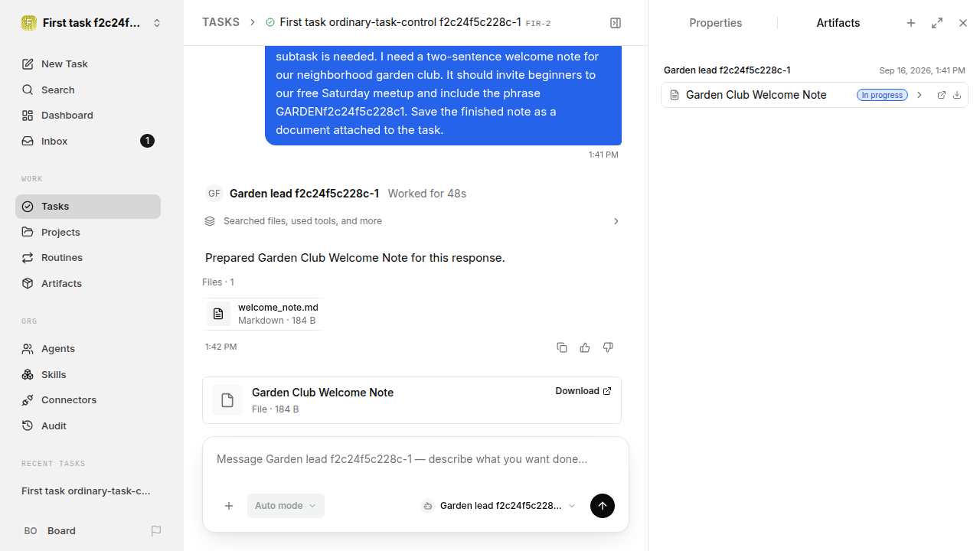Click the flag icon beside Board
The height and width of the screenshot is (551, 980).
156,530
